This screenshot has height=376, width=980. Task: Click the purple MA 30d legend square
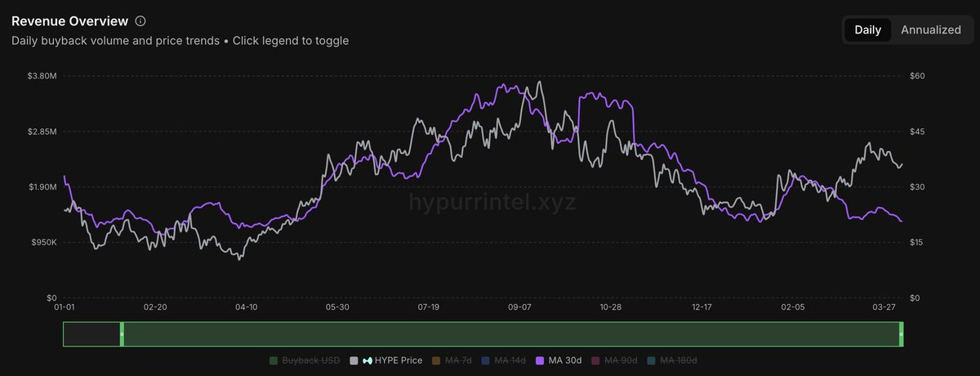539,360
